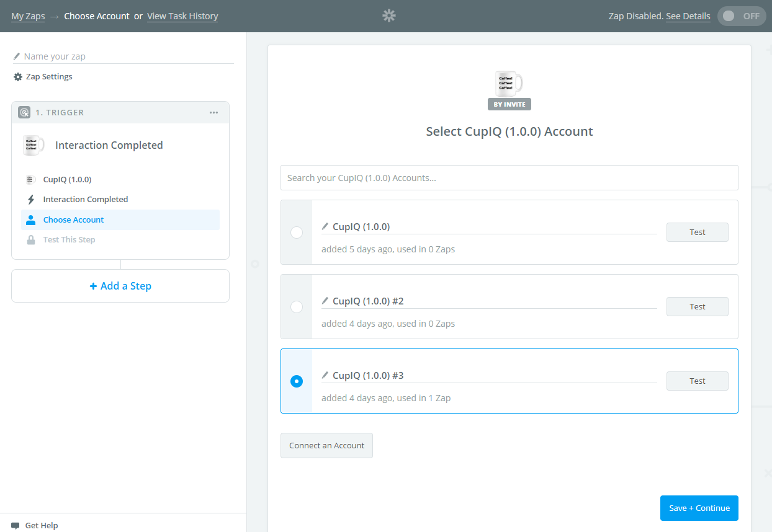
Task: Open the My Zaps link
Action: [28, 16]
